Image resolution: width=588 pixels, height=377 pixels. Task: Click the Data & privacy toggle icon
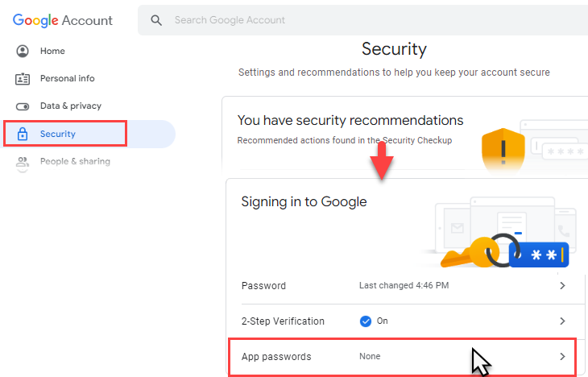23,106
